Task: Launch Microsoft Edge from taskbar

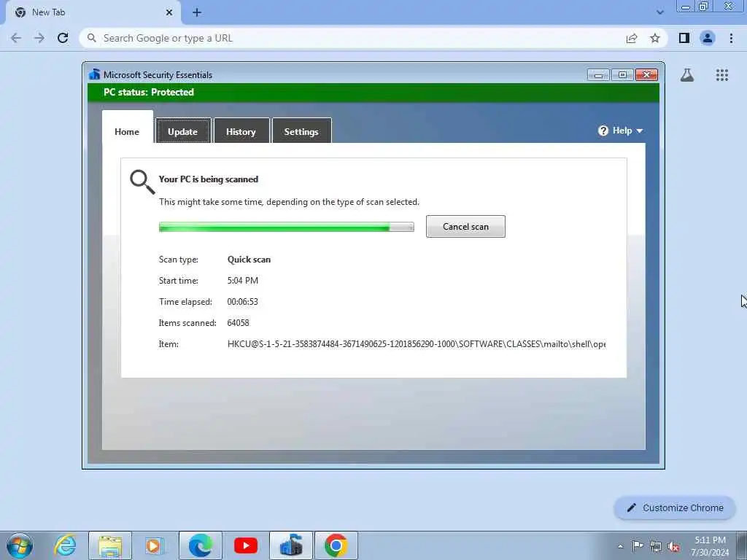Action: (200, 545)
